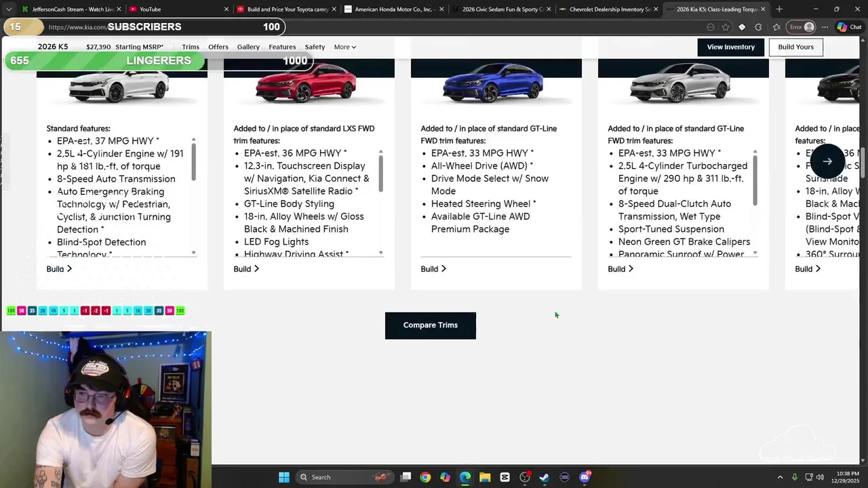The image size is (868, 488).
Task: Show hidden system tray icons
Action: coord(780,477)
